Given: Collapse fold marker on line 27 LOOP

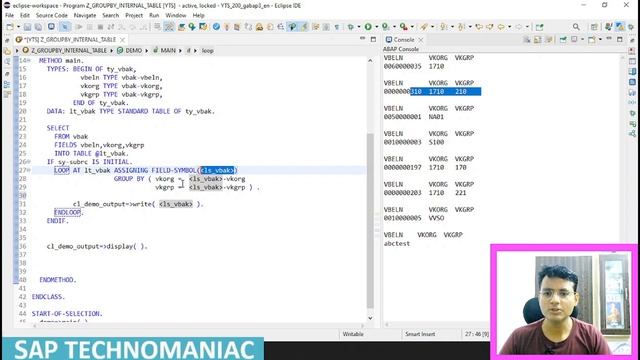Looking at the screenshot, I should point(29,170).
